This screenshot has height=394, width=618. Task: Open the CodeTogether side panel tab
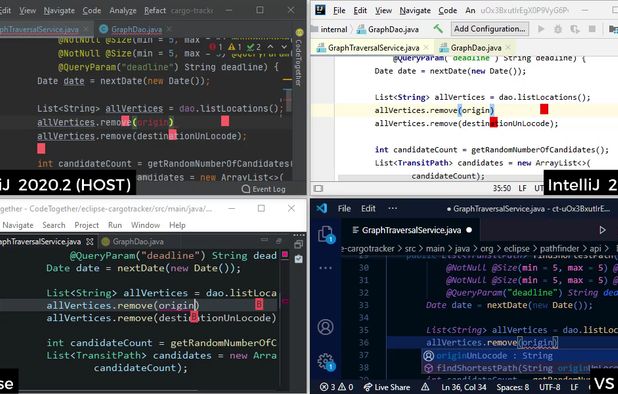coord(299,58)
